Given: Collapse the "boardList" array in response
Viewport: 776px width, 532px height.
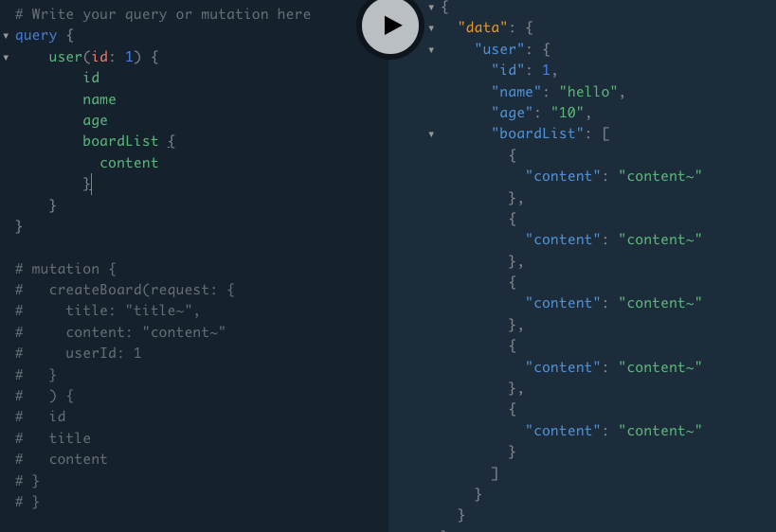Looking at the screenshot, I should (431, 134).
